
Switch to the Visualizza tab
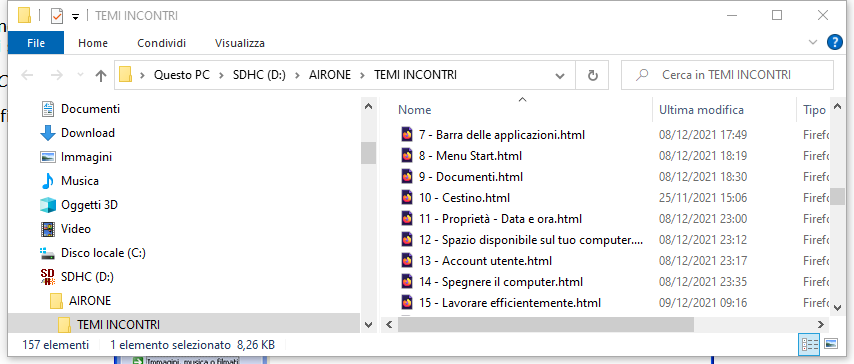coord(240,43)
